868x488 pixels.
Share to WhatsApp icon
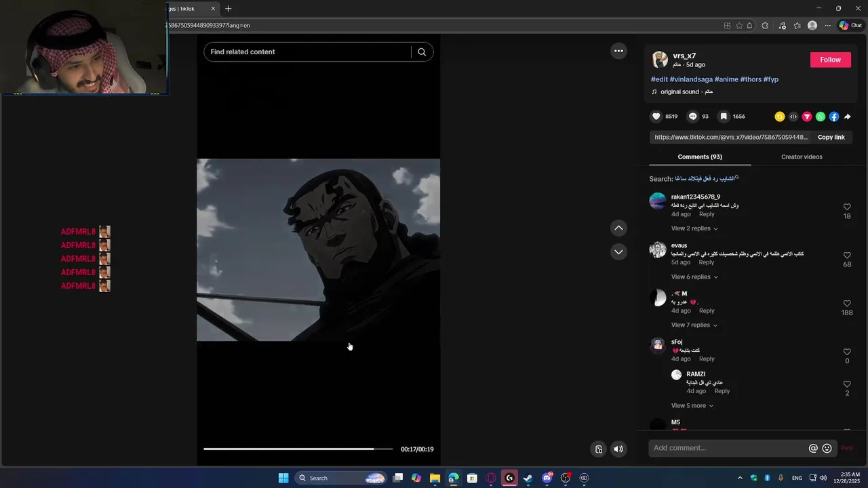coord(821,117)
